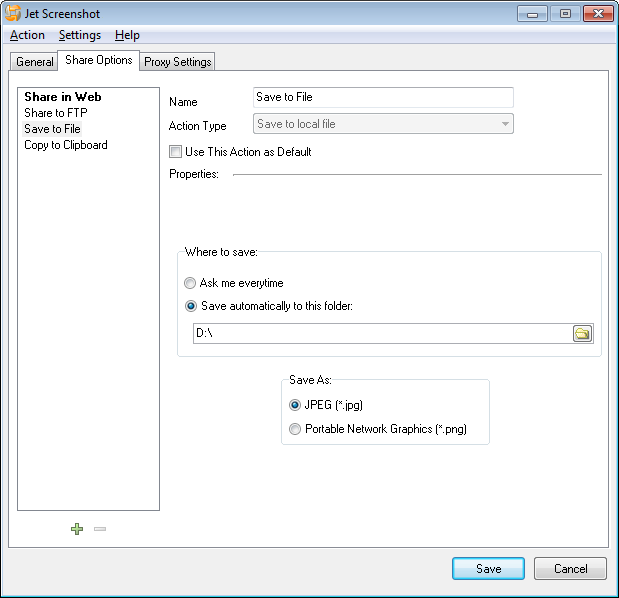Image resolution: width=619 pixels, height=598 pixels.
Task: Select JPEG (*.jpg) format
Action: coord(295,405)
